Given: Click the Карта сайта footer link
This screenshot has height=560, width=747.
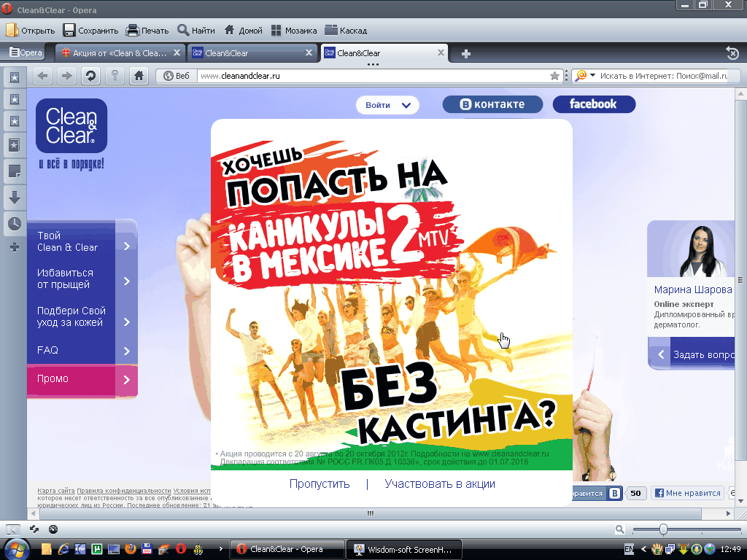Looking at the screenshot, I should coord(55,491).
